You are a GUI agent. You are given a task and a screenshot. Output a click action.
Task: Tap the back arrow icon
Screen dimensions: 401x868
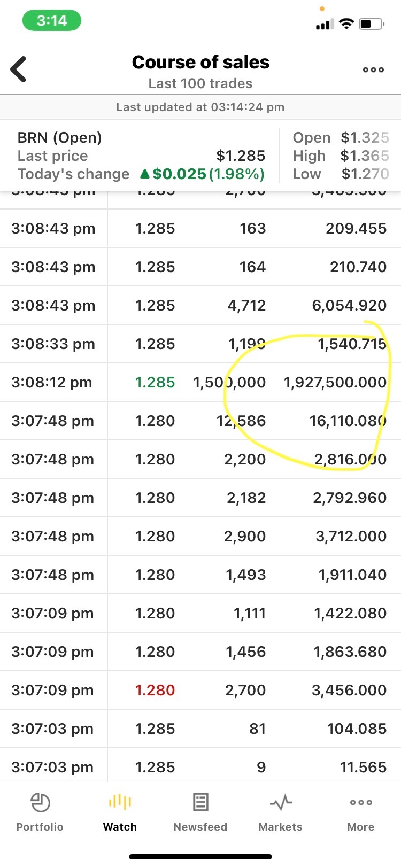point(19,69)
